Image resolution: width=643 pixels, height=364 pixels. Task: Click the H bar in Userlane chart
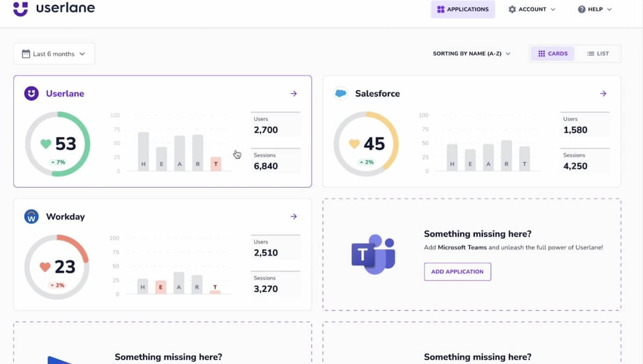[x=143, y=152]
